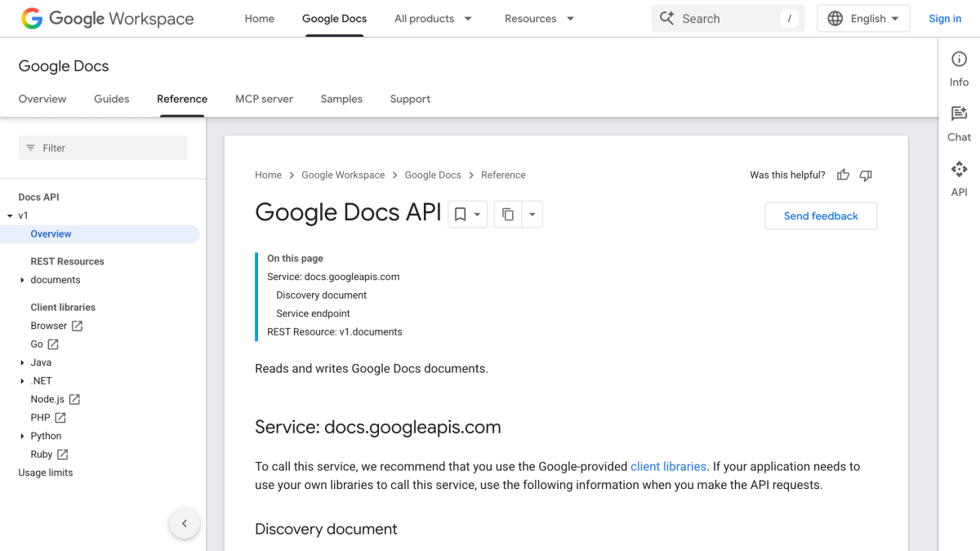
Task: Switch to the MCP server tab
Action: pyautogui.click(x=264, y=99)
